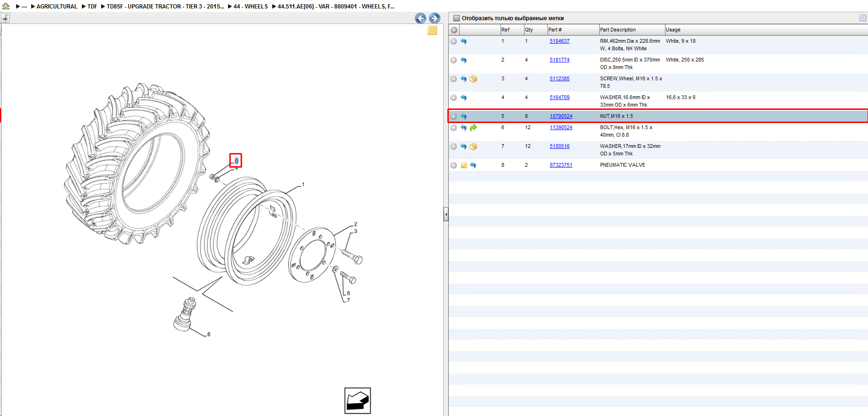Click blue arrow icon for RIM row
This screenshot has height=416, width=868.
pyautogui.click(x=463, y=41)
